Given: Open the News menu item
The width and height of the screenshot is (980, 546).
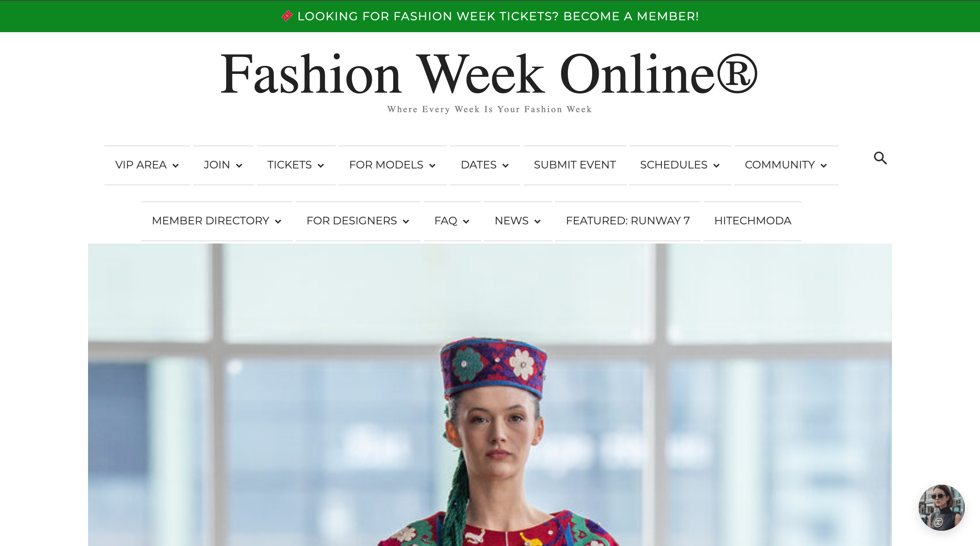Looking at the screenshot, I should (518, 221).
